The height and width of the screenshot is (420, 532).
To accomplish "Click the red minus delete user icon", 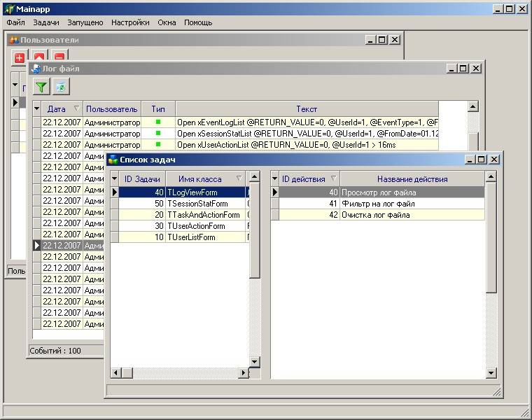I will (x=59, y=56).
